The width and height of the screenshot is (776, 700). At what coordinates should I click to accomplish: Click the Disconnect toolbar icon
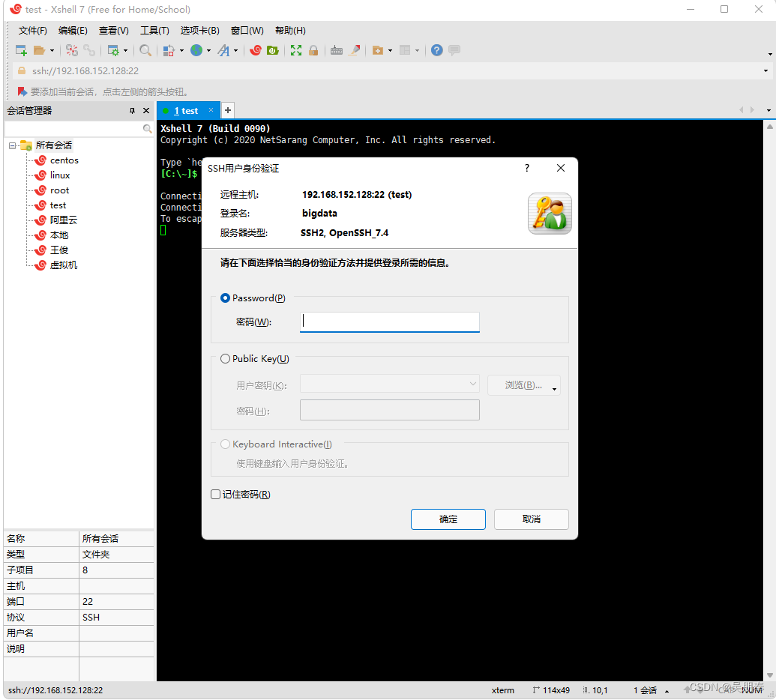[x=72, y=50]
